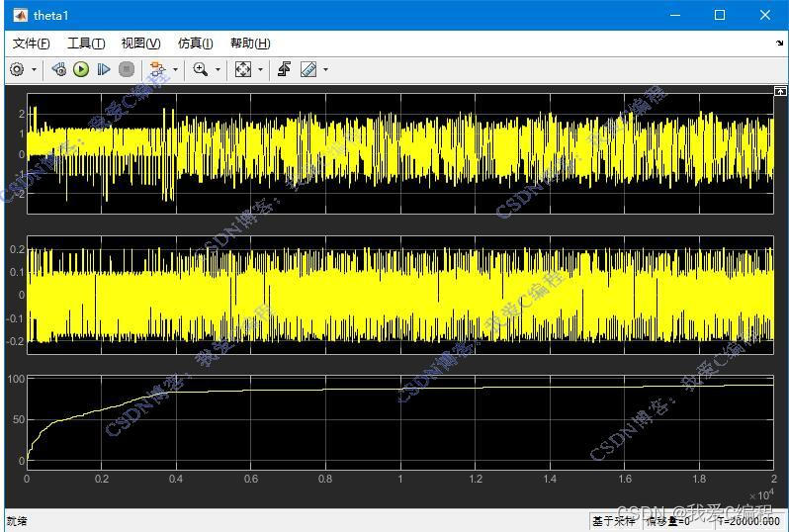Open the cursor measurements ruler icon

(307, 69)
